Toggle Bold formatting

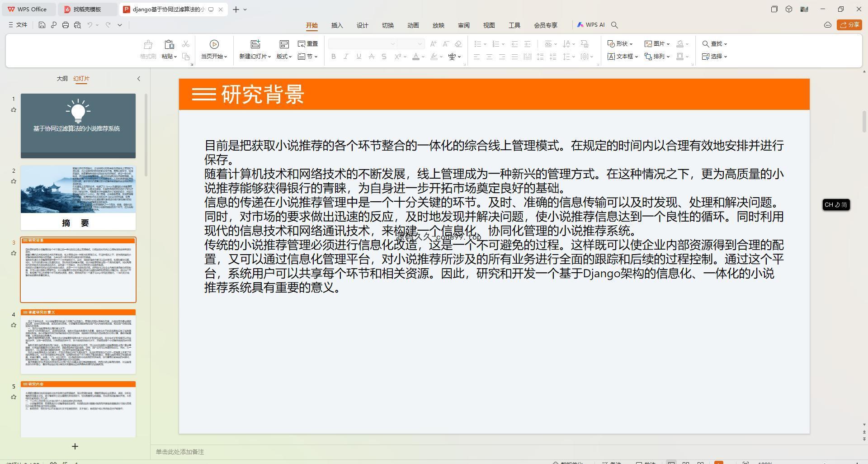[334, 57]
